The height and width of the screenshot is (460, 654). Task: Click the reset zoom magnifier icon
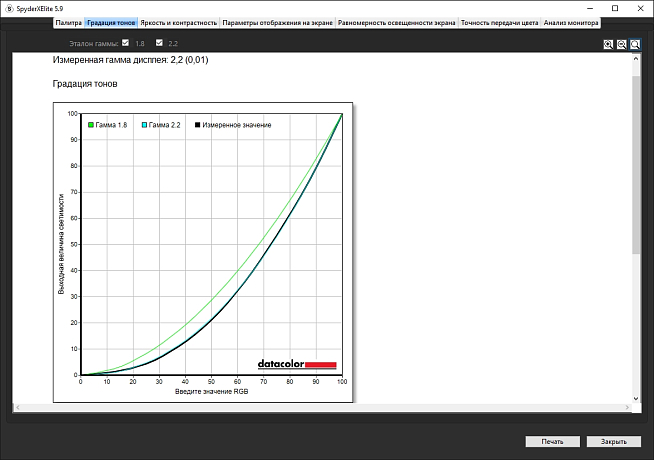(635, 44)
